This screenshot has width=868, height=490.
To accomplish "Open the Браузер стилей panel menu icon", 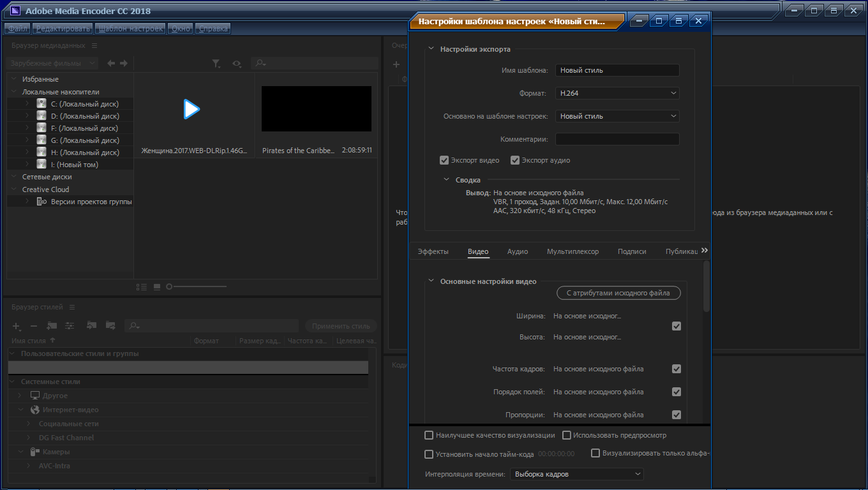I will coord(72,307).
